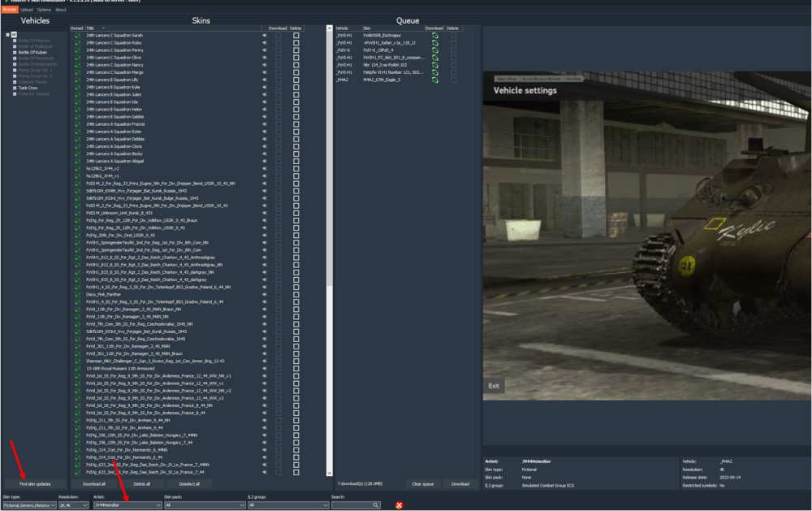Tick Delete checkbox for 24th Lancers C Squadron Penny
Viewport: 812px width, 511px height.
click(x=296, y=50)
